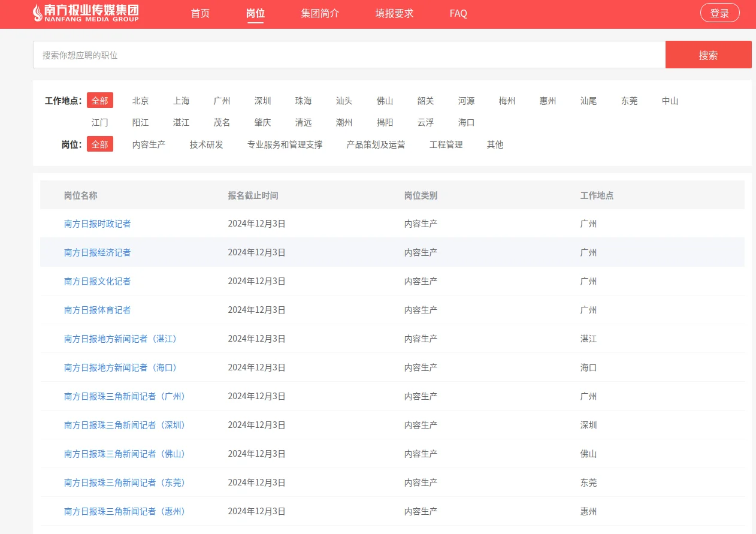Image resolution: width=756 pixels, height=534 pixels.
Task: Choose 产品策划及运营 category filter
Action: point(375,144)
